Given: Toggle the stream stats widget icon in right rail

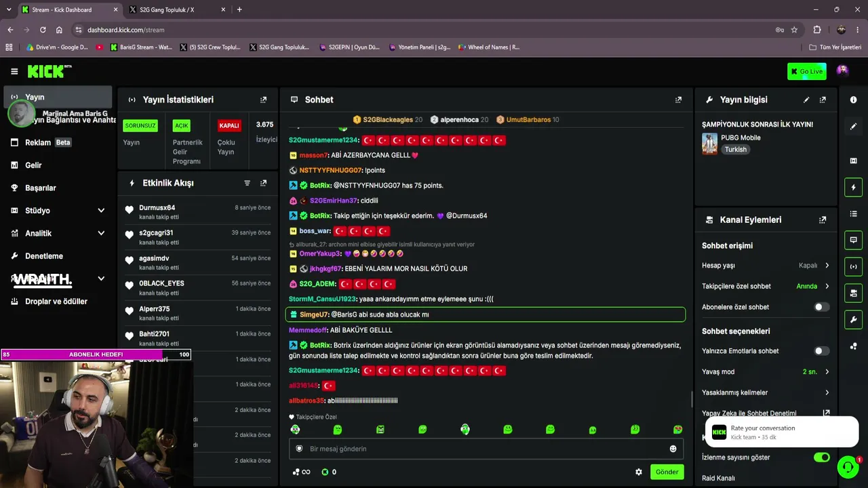Looking at the screenshot, I should click(x=853, y=266).
